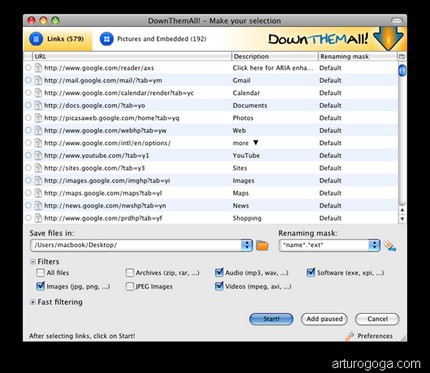
Task: Expand the Fast filtering section
Action: (x=33, y=302)
